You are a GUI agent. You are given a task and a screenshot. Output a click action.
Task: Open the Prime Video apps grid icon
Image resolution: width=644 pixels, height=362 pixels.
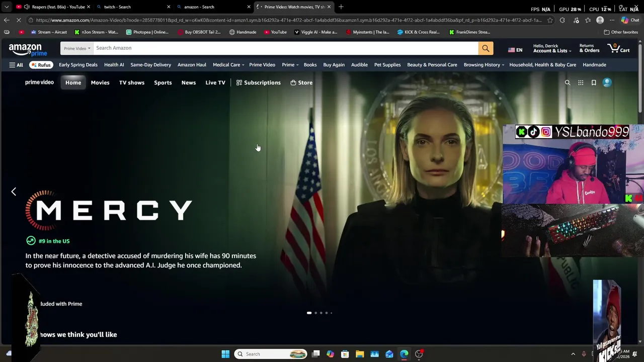click(x=581, y=82)
